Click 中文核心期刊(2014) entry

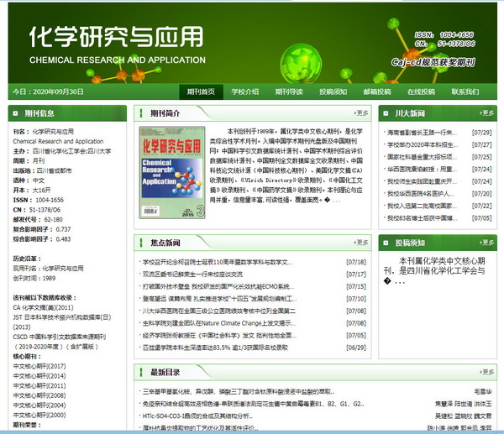[39, 376]
